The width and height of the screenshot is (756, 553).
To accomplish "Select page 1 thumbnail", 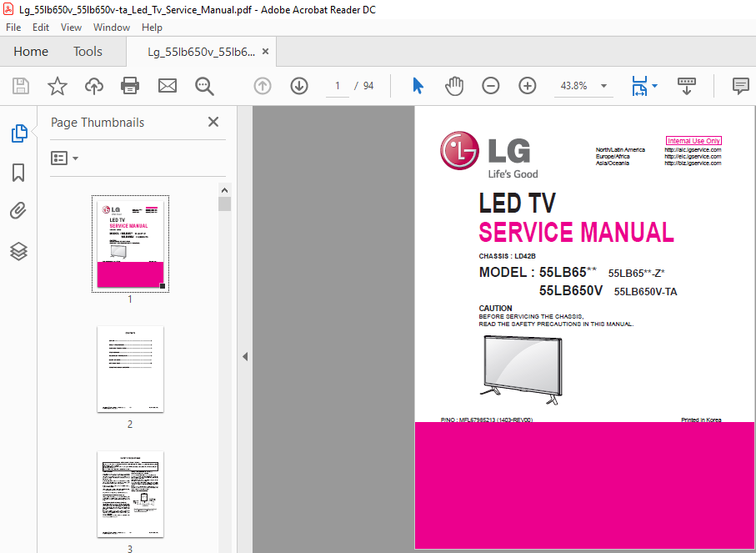I will (x=130, y=244).
